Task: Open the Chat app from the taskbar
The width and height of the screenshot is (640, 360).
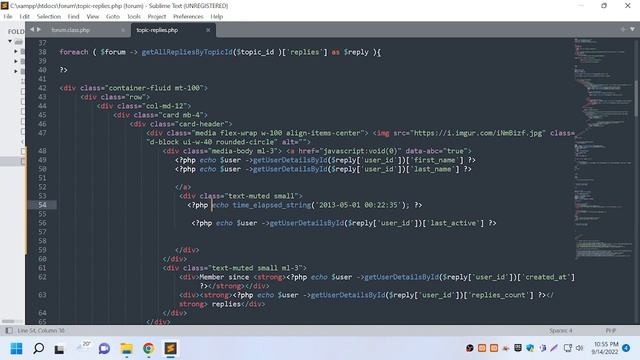Action: point(104,349)
